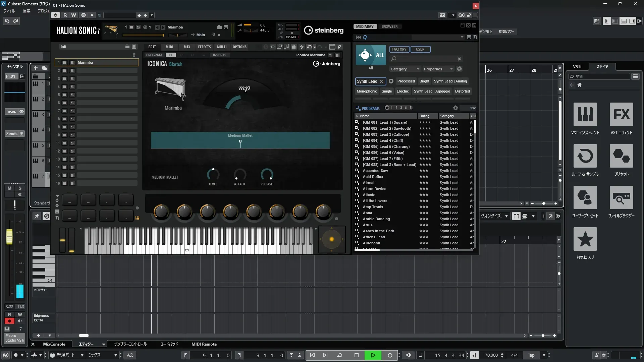Screen dimensions: 644x362
Task: Open the Favorites star icon
Action: [585, 239]
